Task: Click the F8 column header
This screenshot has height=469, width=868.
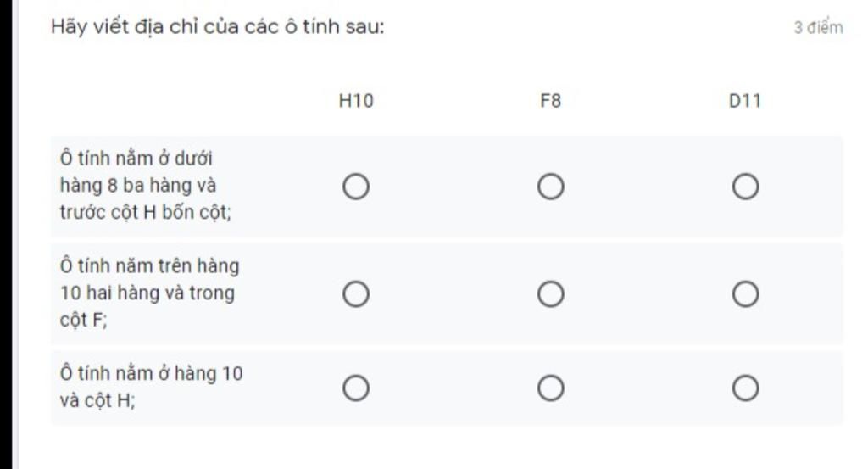Action: point(550,102)
